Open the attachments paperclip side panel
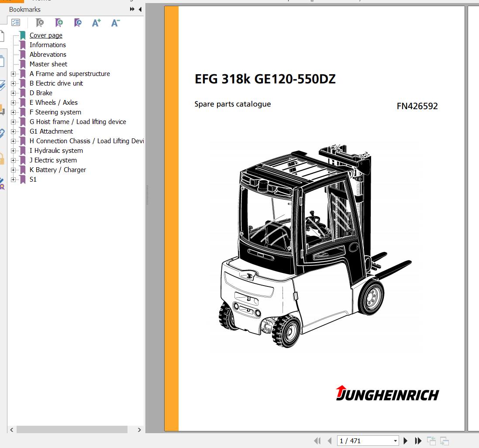This screenshot has height=448, width=479. click(x=2, y=133)
